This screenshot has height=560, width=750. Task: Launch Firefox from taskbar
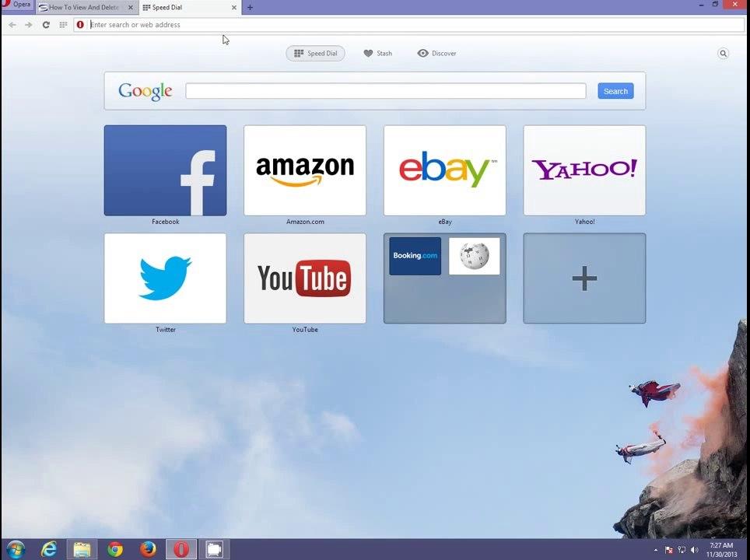click(x=148, y=549)
